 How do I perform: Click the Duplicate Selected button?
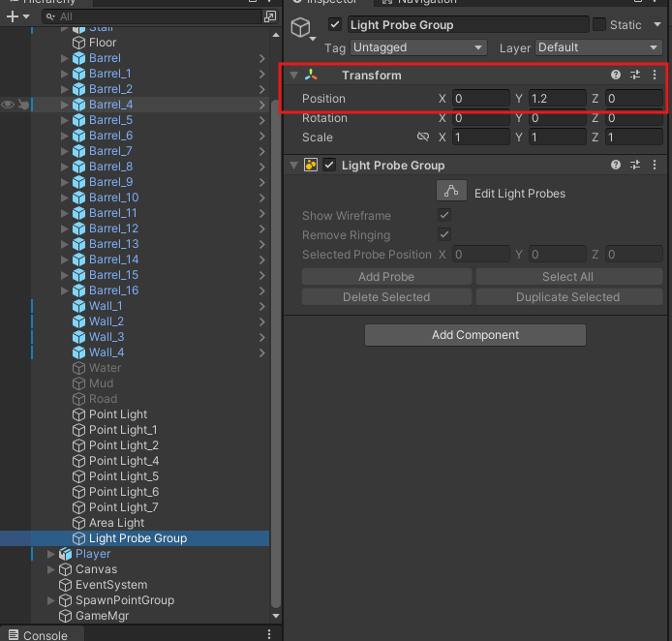(568, 297)
